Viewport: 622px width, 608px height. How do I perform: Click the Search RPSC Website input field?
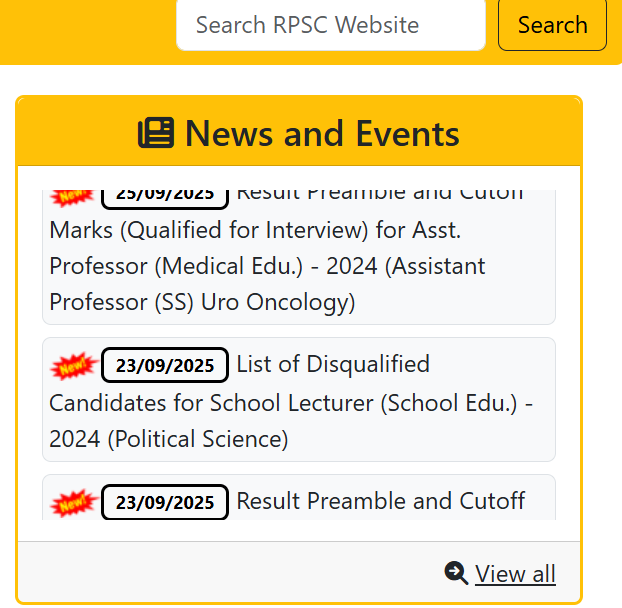[x=330, y=25]
